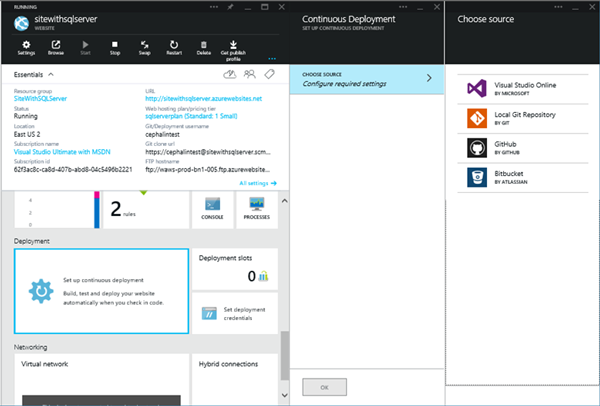Screen dimensions: 600x406
Task: Show more toolbar commands via blue ellipsis
Action: 272,59
